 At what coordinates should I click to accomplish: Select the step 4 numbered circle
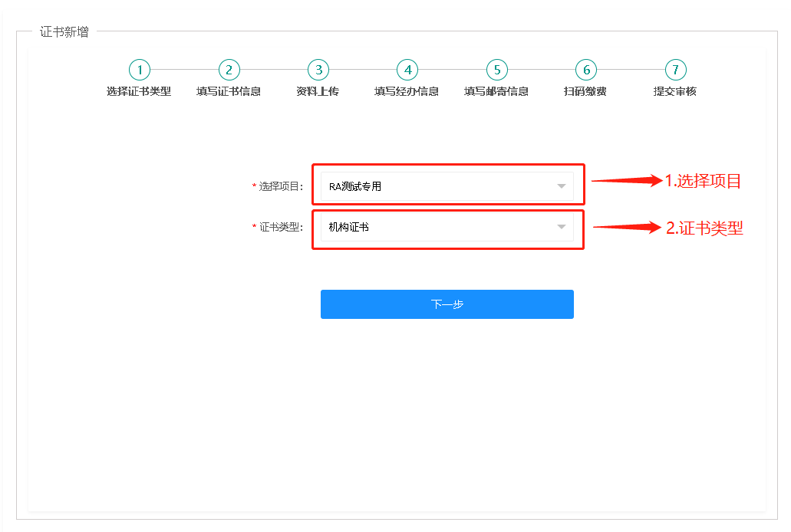[x=407, y=70]
